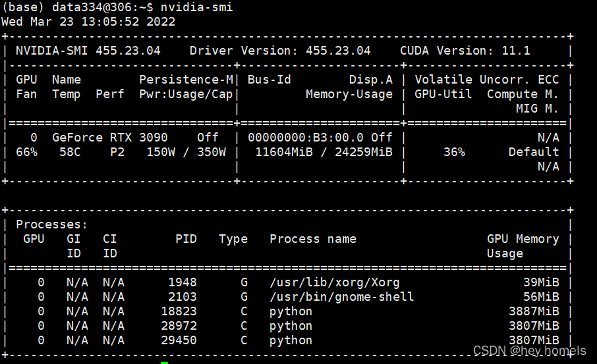Select PID '2103'
The image size is (597, 364).
[183, 297]
